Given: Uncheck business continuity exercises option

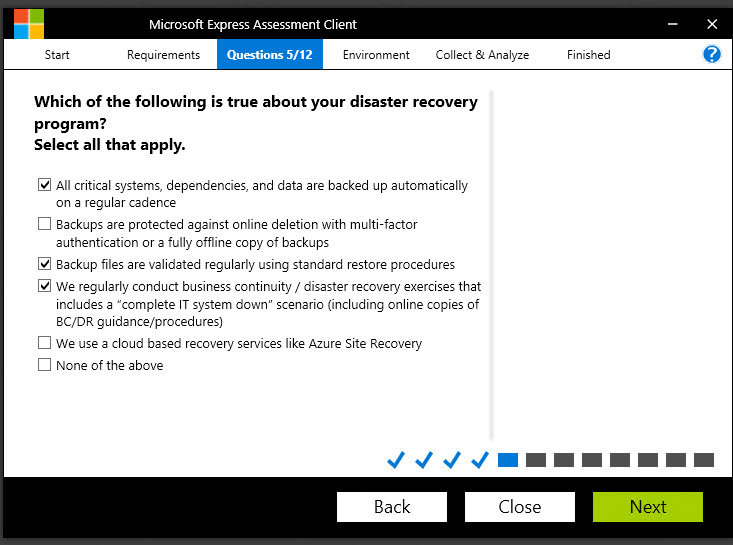Looking at the screenshot, I should tap(44, 286).
